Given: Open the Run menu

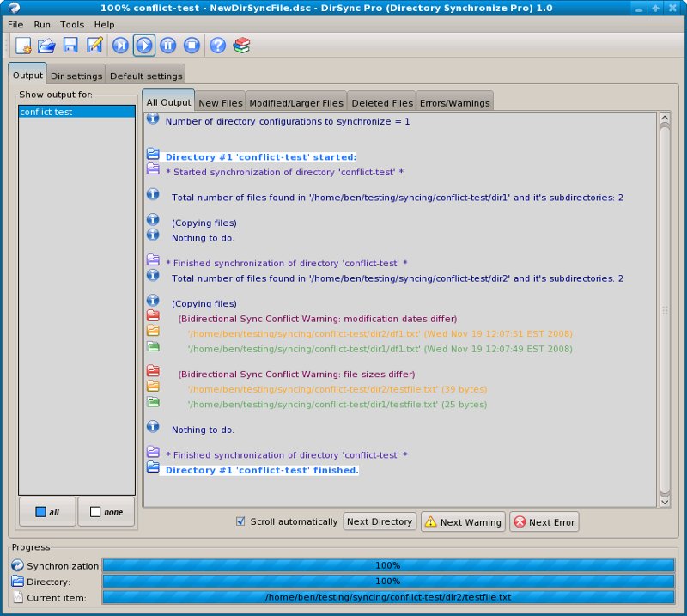Looking at the screenshot, I should coord(41,24).
